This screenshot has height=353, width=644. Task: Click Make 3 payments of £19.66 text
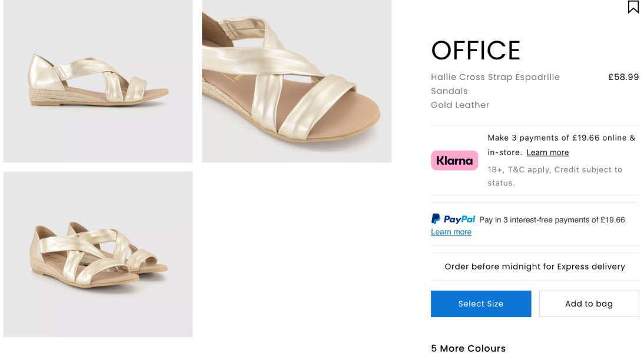561,138
